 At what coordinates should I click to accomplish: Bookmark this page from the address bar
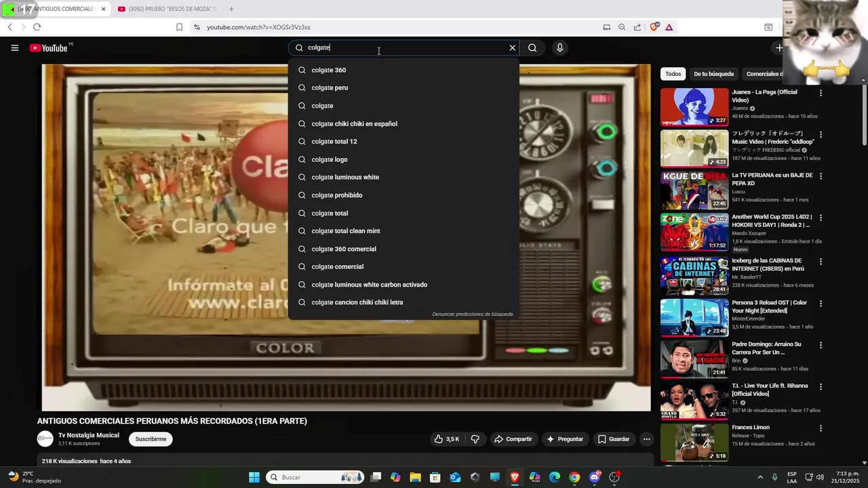179,27
